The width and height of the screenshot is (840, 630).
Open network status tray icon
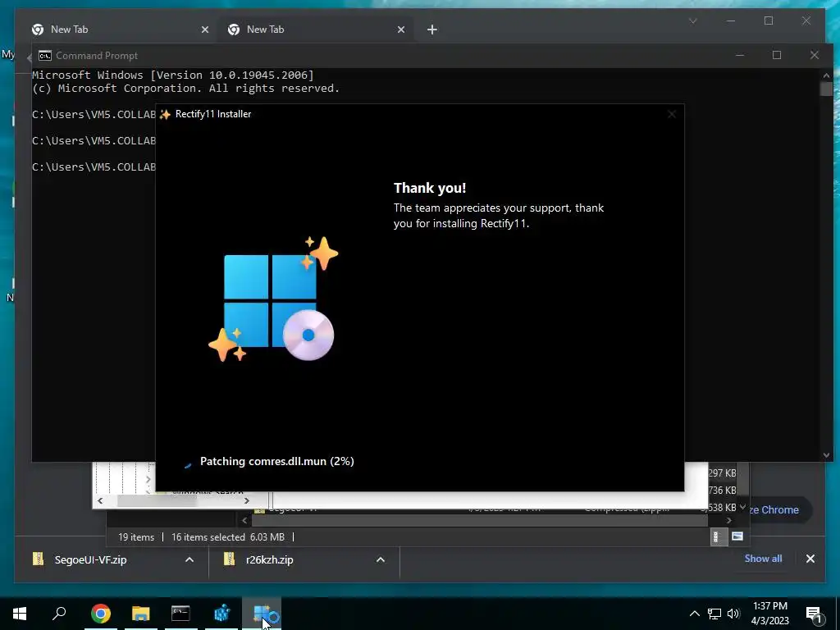pyautogui.click(x=714, y=614)
